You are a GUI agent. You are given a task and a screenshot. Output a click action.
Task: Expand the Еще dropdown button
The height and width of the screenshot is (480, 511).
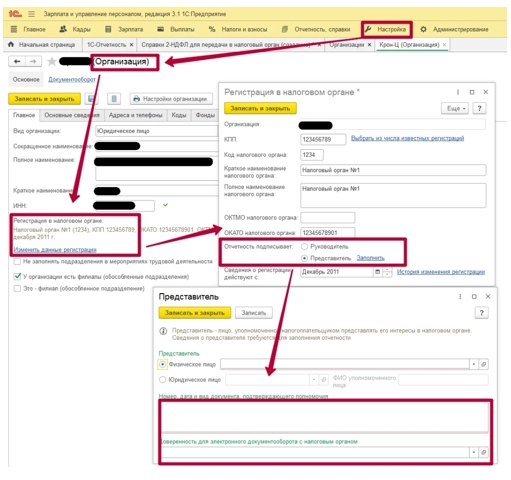455,108
